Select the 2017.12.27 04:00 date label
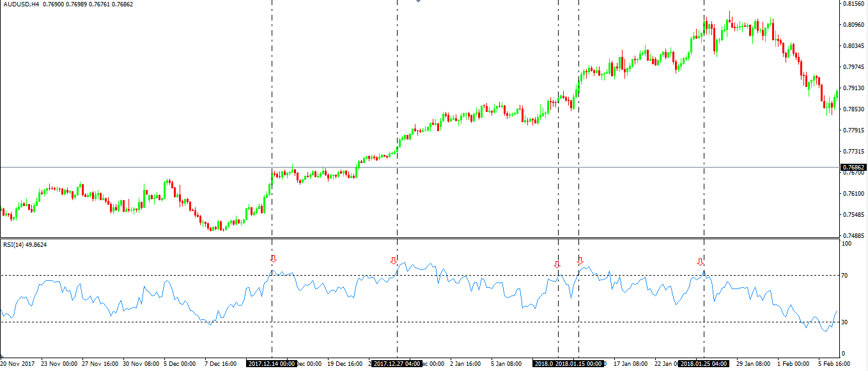The height and width of the screenshot is (371, 868). 397,363
